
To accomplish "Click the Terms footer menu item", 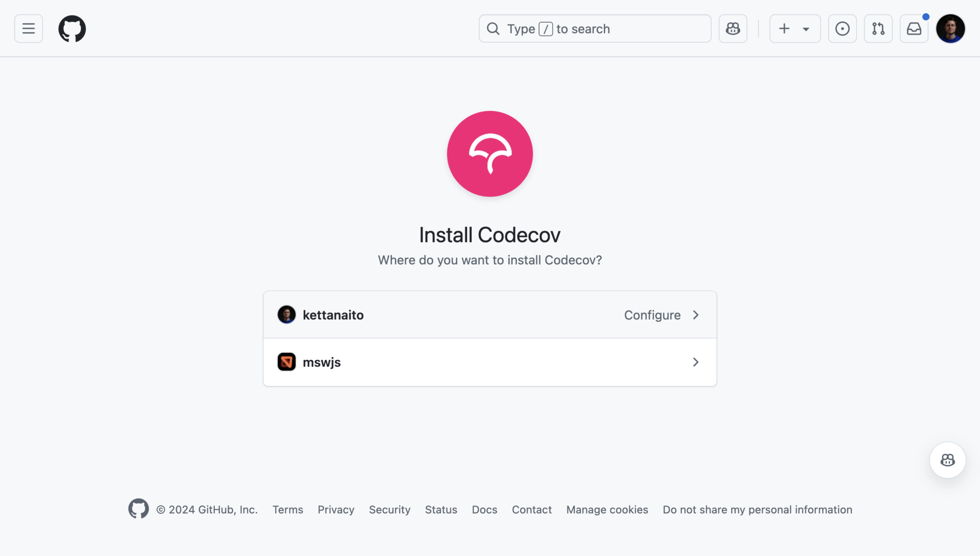I will point(288,509).
